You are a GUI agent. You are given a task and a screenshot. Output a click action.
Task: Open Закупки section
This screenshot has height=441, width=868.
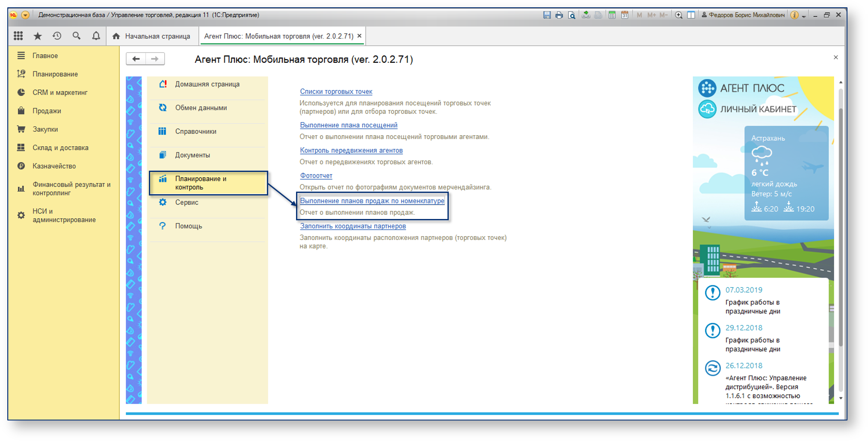63,129
